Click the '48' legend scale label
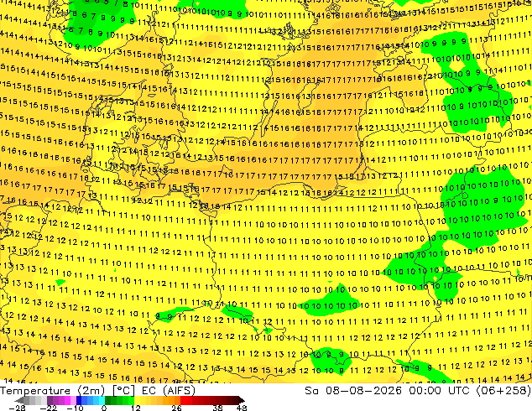This screenshot has height=411, width=532. [x=242, y=408]
